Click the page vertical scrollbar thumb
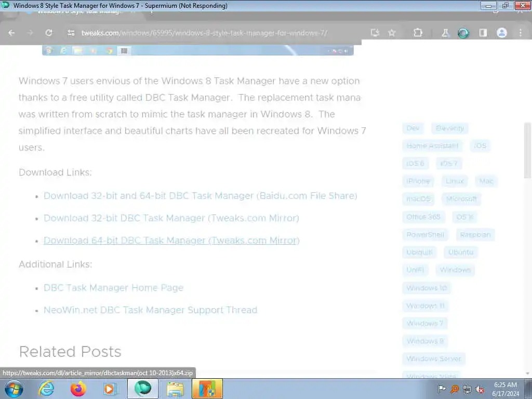The width and height of the screenshot is (532, 399). (527, 150)
